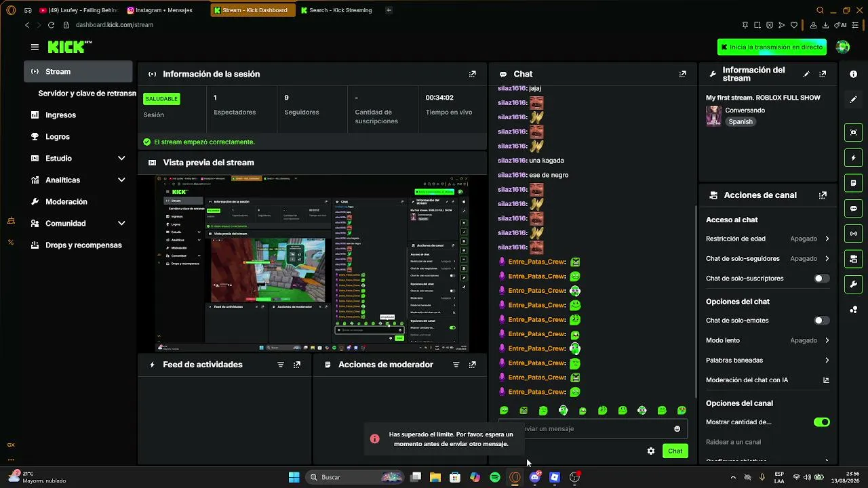Open Moderación del chat con IA external link
Viewport: 868px width, 488px height.
pos(826,380)
